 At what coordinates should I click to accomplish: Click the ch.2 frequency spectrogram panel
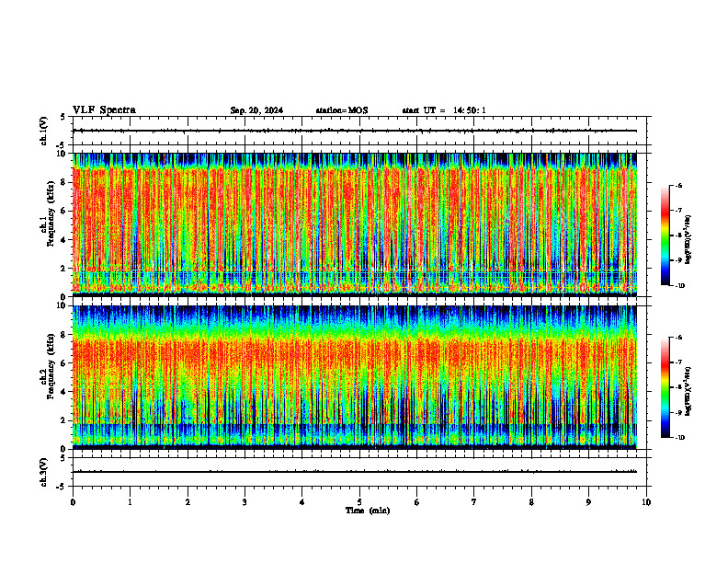355,377
